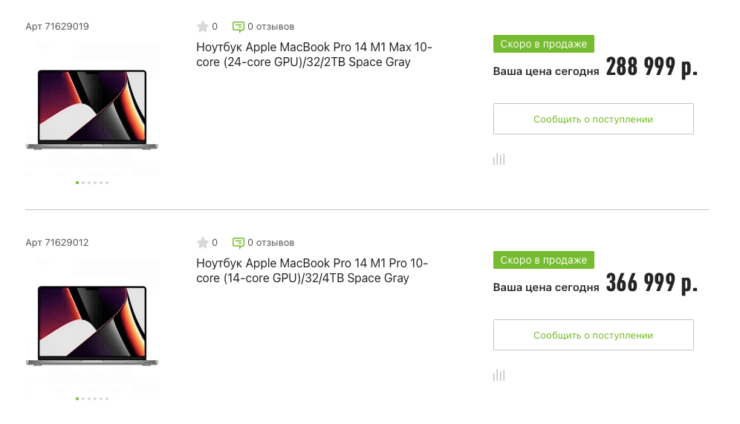Click the reviews speech-bubble icon on the M1 Pro listing
The image size is (740, 424).
tap(238, 242)
